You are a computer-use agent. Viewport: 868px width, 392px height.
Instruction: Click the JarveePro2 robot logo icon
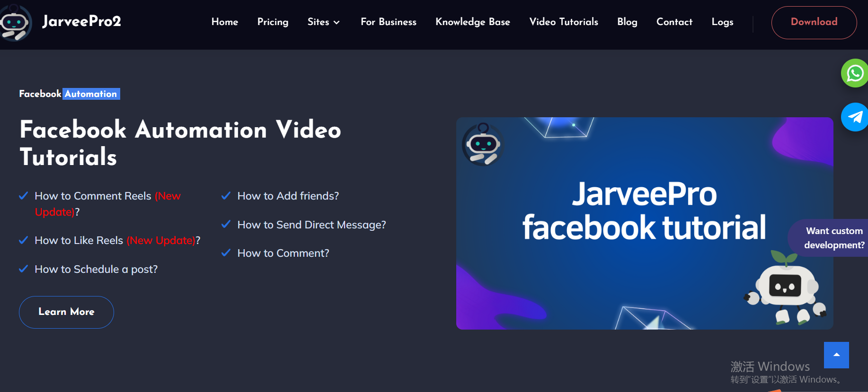pyautogui.click(x=15, y=22)
